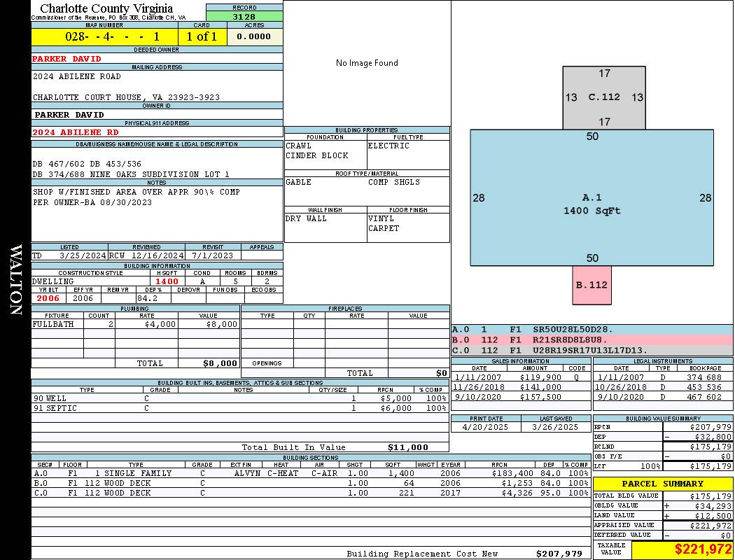Viewport: 735px width, 560px height.
Task: Select FULLBATH plumbing fixture row
Action: (136, 324)
